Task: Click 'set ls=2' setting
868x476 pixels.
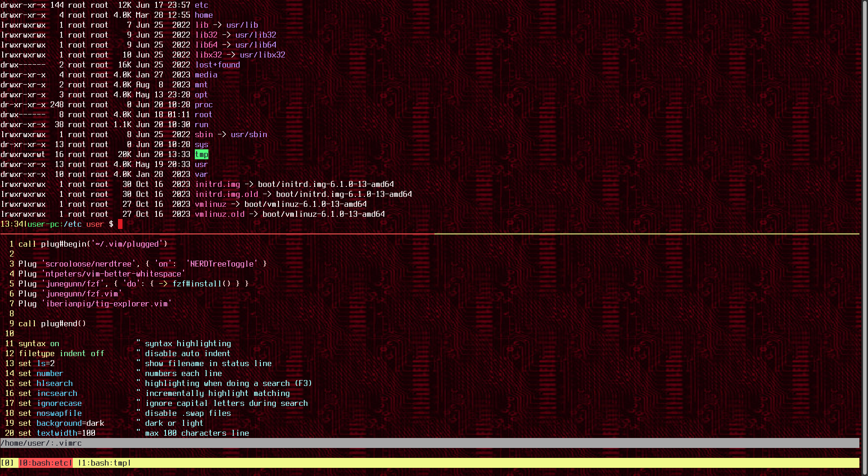Action: pos(37,363)
